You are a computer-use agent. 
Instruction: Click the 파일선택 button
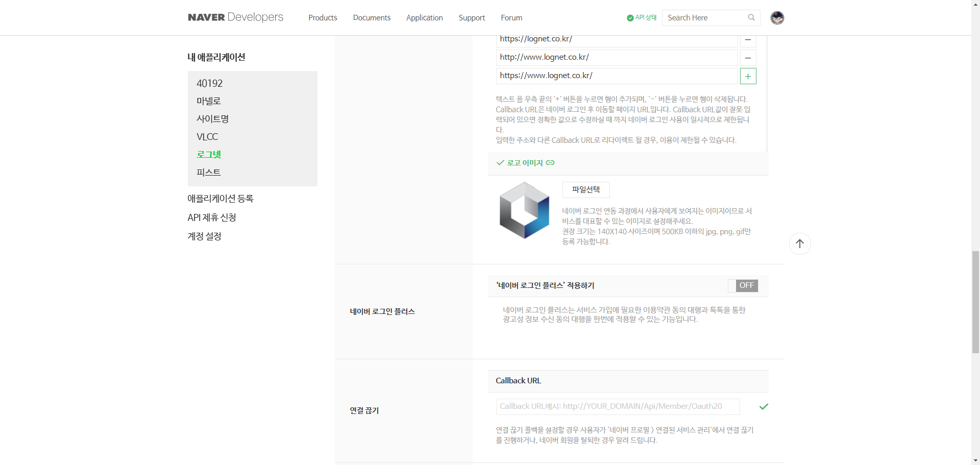point(586,190)
